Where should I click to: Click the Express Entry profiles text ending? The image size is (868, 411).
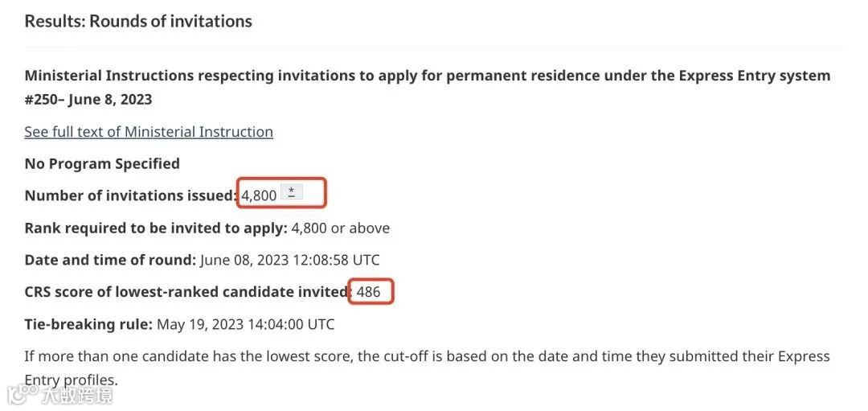[72, 380]
